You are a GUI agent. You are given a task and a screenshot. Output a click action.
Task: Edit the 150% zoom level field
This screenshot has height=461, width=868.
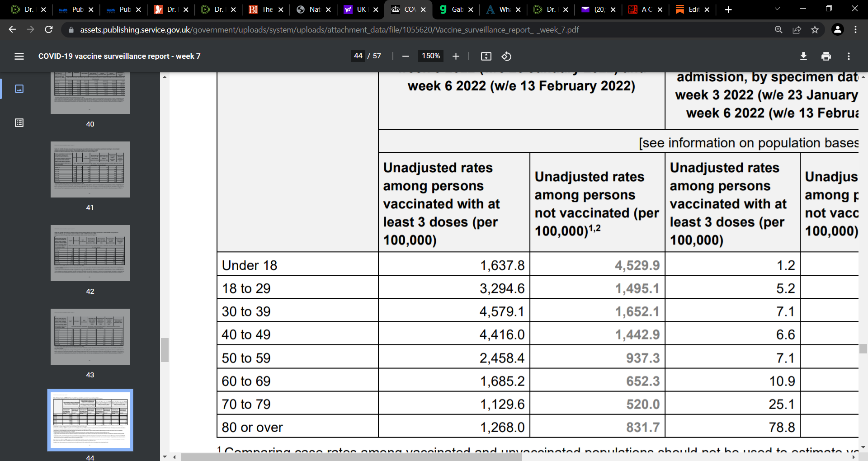coord(430,56)
